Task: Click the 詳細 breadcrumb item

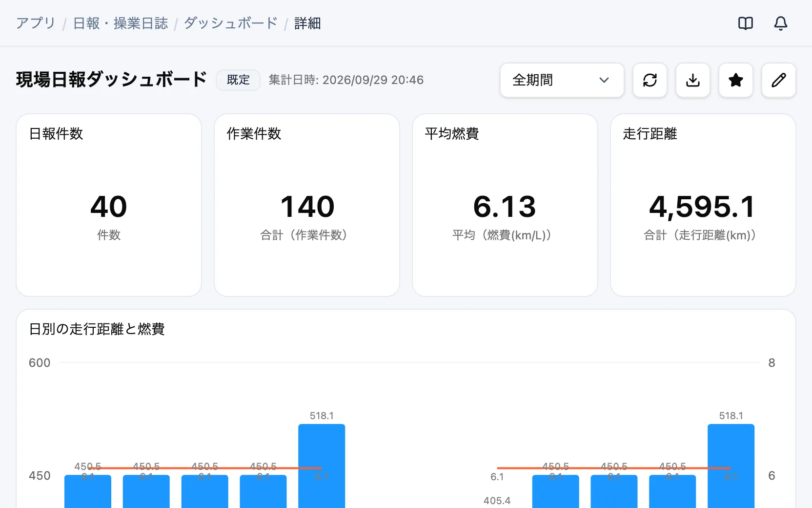Action: click(x=307, y=23)
